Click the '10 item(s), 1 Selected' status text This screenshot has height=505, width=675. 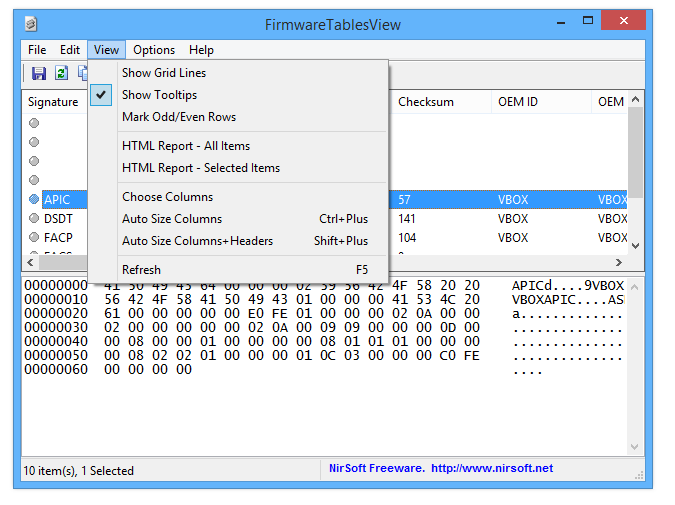79,471
